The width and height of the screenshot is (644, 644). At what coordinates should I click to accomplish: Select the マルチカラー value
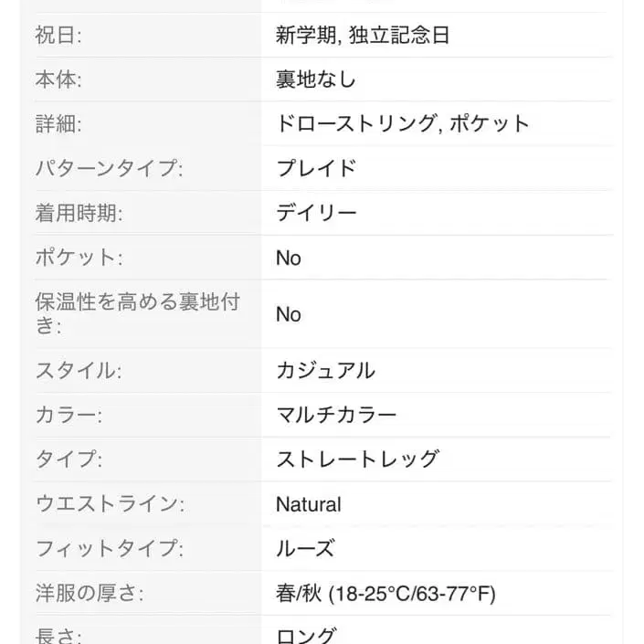pyautogui.click(x=336, y=415)
